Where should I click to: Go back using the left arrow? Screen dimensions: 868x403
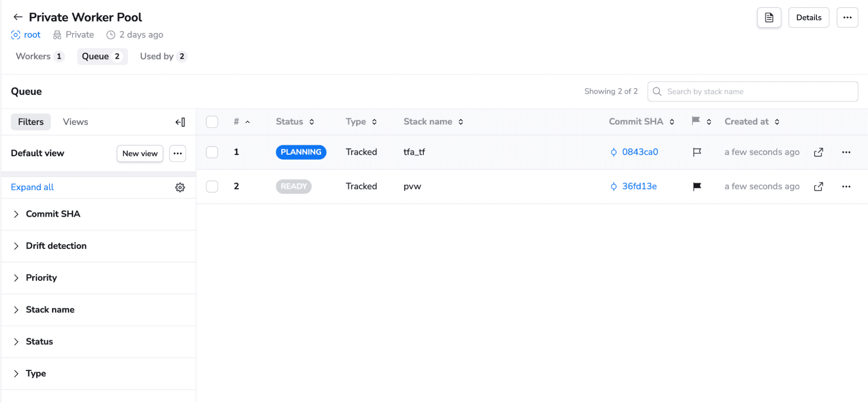(18, 17)
